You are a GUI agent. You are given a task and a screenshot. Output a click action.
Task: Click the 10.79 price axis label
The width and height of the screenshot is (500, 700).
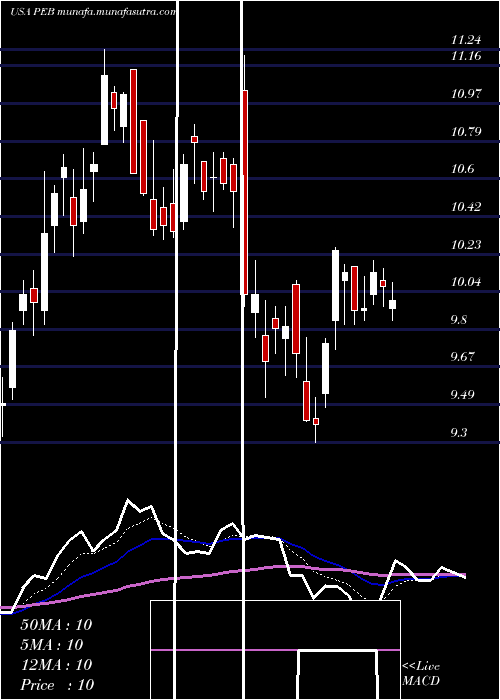click(x=466, y=132)
